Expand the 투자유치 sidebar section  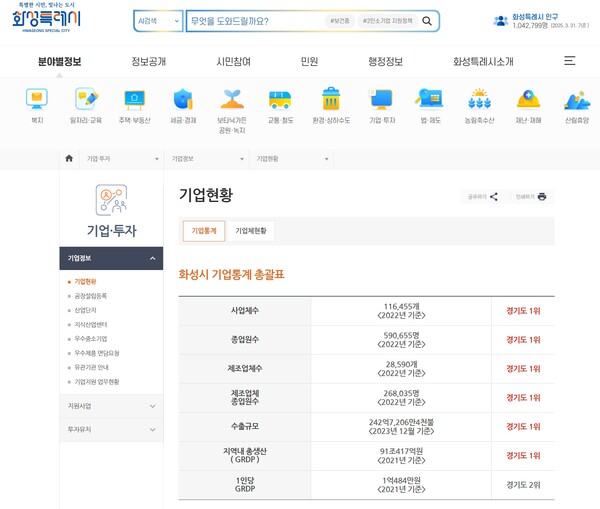(x=110, y=428)
